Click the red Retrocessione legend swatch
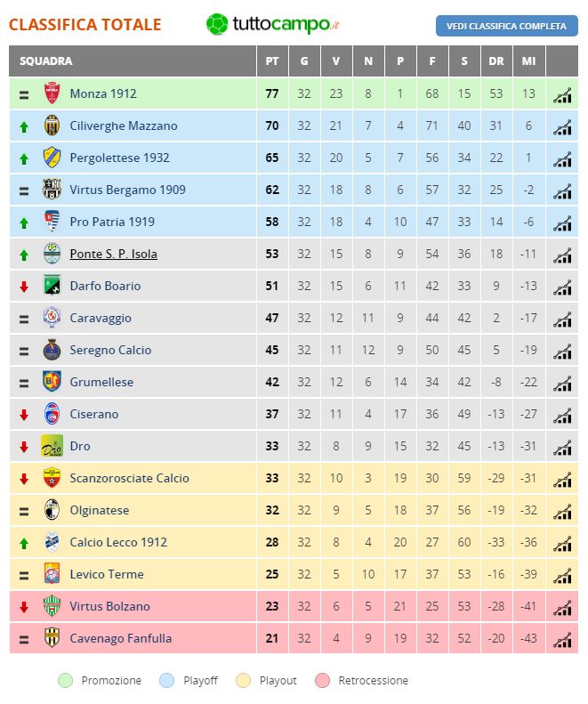Screen dimensions: 588x704 pyautogui.click(x=323, y=681)
